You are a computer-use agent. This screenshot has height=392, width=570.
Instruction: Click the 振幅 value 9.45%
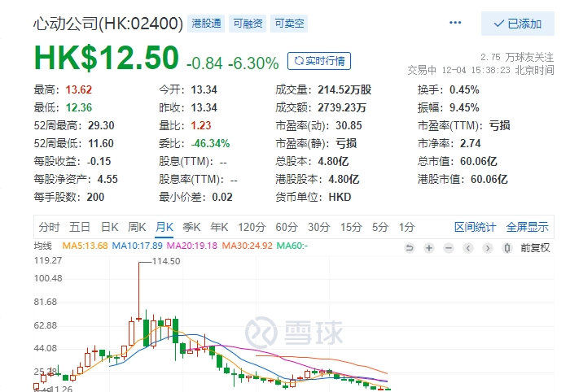click(x=464, y=107)
